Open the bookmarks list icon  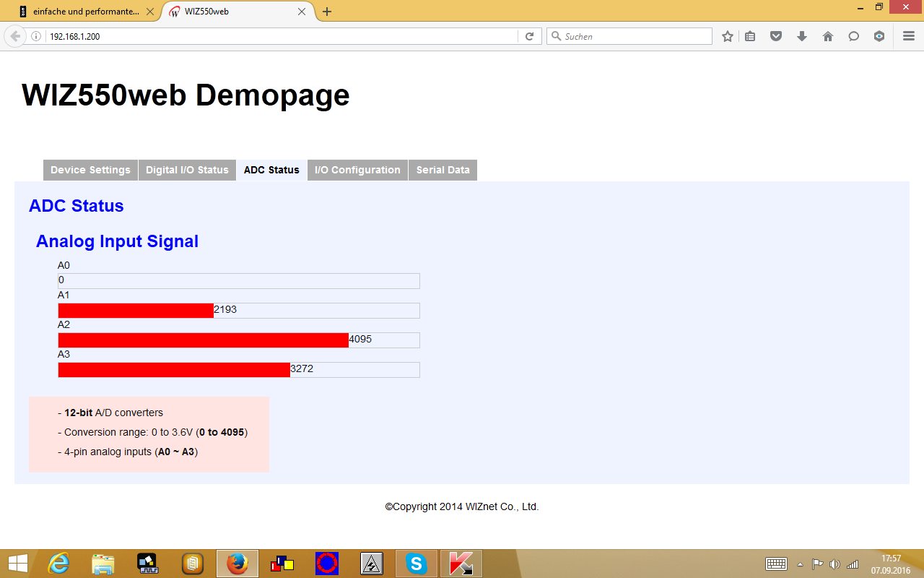coord(750,36)
